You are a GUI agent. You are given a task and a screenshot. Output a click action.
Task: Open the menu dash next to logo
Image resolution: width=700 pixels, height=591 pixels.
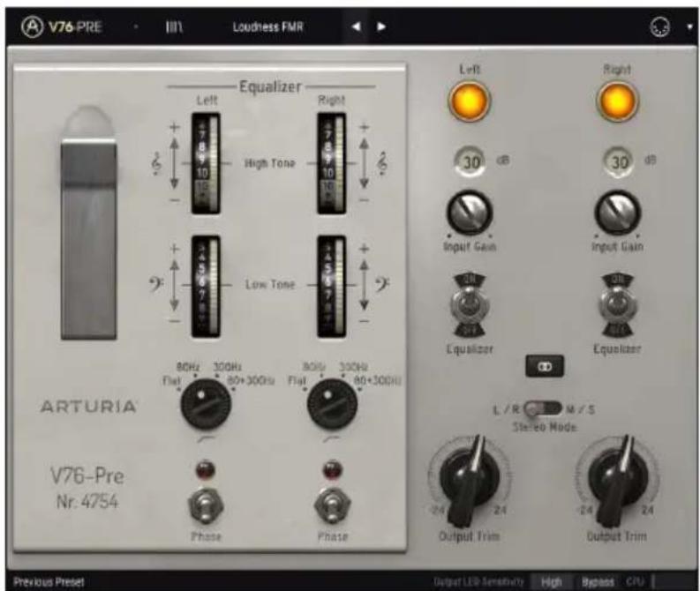[136, 27]
